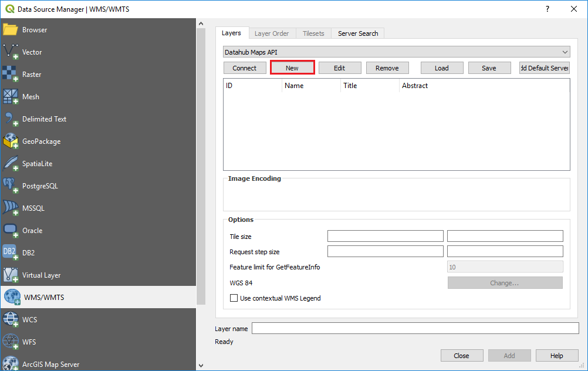
Task: Select the Oracle database source
Action: point(33,230)
